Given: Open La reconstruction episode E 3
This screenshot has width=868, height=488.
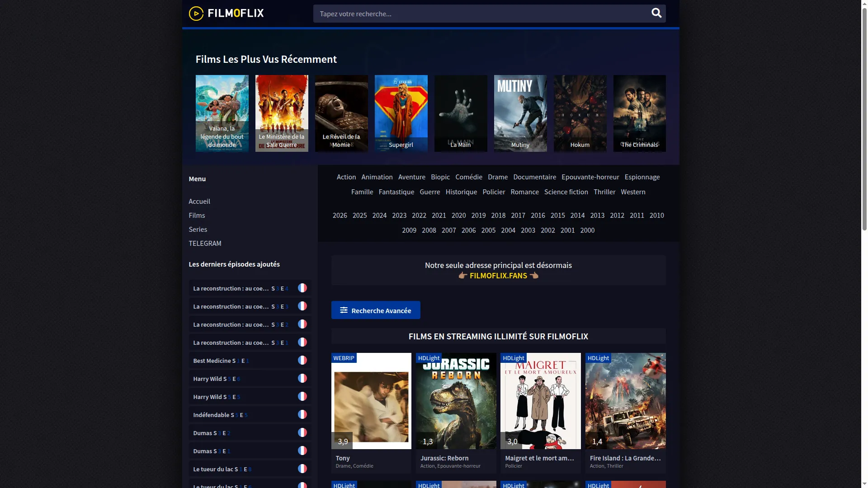Looking at the screenshot, I should tap(250, 306).
